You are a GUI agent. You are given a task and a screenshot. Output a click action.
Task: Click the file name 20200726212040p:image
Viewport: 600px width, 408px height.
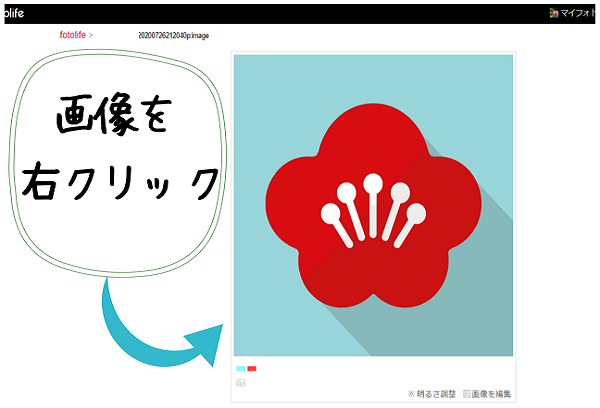click(173, 36)
